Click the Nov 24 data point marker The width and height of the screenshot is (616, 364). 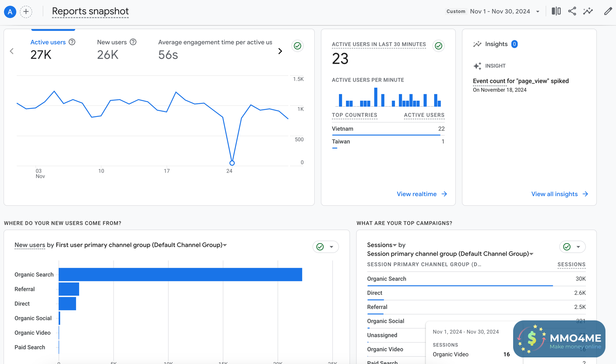coord(232,163)
